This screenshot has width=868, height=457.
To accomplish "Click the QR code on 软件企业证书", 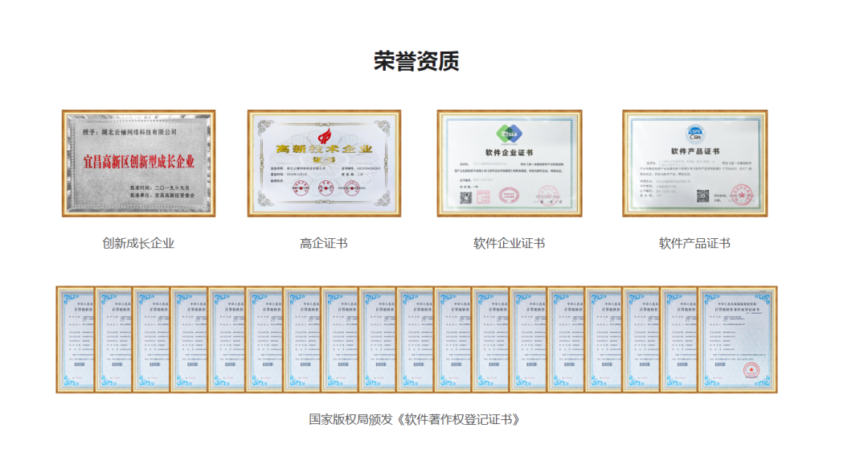I will point(466,196).
